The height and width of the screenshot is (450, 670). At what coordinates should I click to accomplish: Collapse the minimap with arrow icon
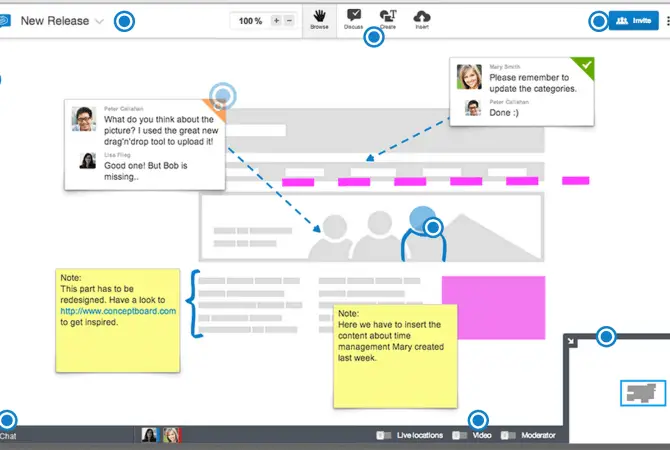[570, 341]
